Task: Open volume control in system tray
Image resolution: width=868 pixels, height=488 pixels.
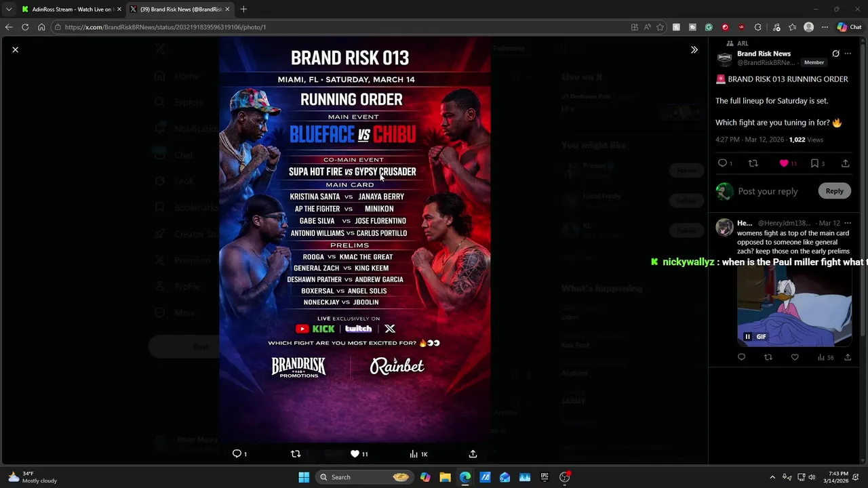Action: 812,477
